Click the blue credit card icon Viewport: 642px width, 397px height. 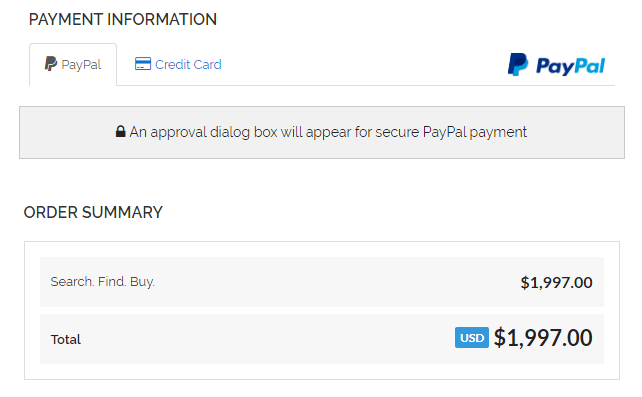pos(142,64)
